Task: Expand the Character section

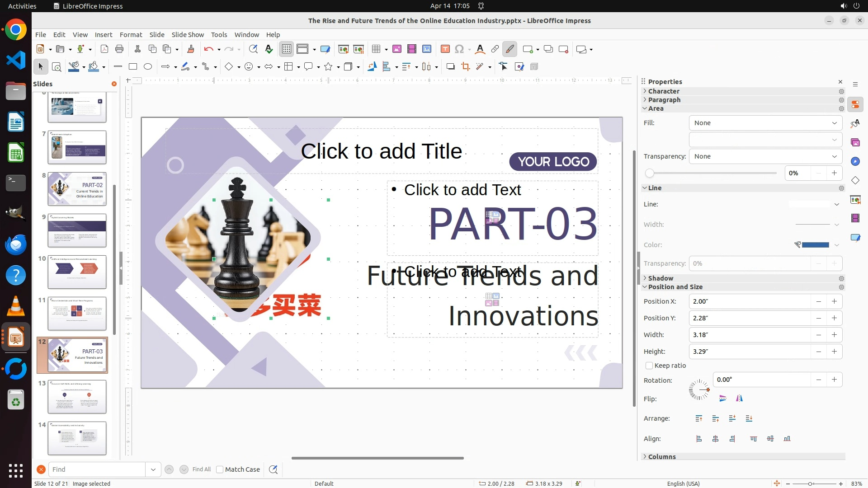Action: click(x=663, y=91)
